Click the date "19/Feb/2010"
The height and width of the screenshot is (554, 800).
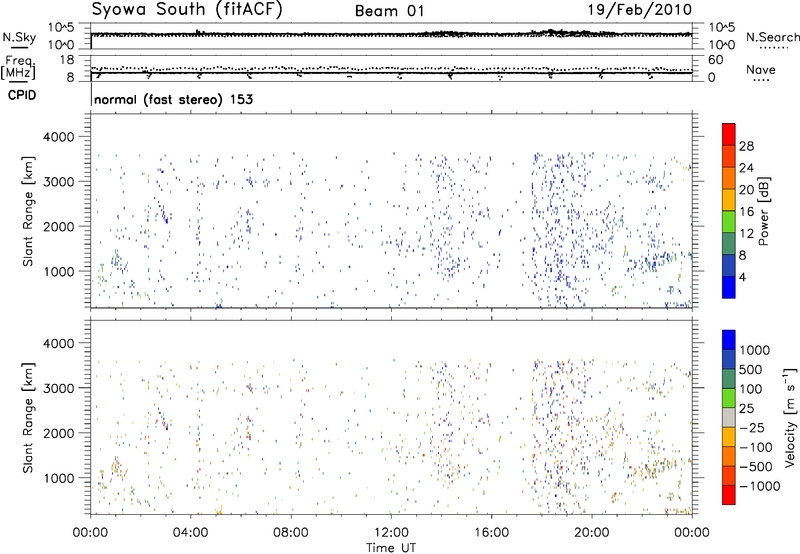[x=640, y=9]
